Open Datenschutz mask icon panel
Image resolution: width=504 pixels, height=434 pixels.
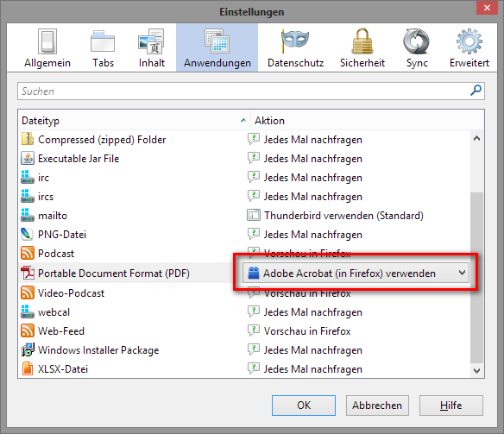295,41
